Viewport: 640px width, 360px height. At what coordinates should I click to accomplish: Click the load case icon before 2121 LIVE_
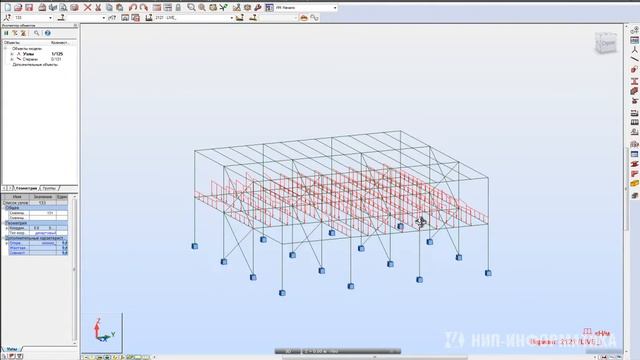tap(149, 18)
